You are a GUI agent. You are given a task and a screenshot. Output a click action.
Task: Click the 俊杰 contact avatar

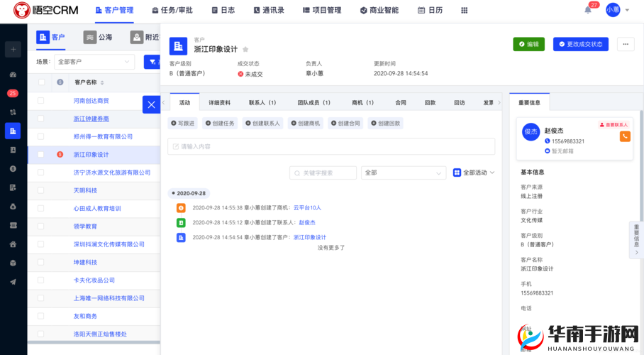click(x=531, y=131)
